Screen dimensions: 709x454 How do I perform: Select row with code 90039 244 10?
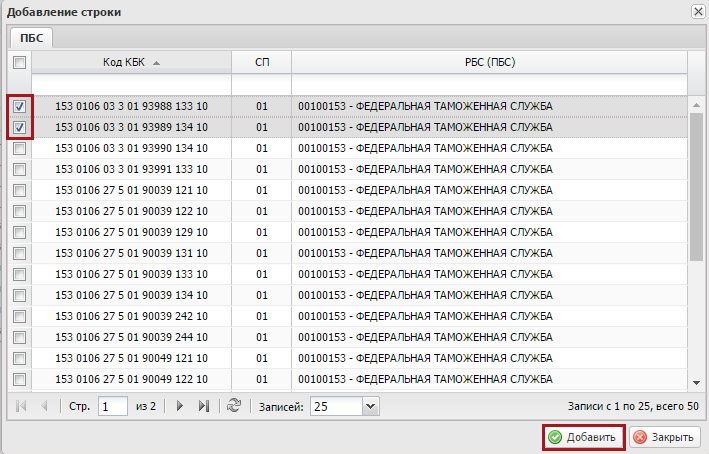(131, 337)
